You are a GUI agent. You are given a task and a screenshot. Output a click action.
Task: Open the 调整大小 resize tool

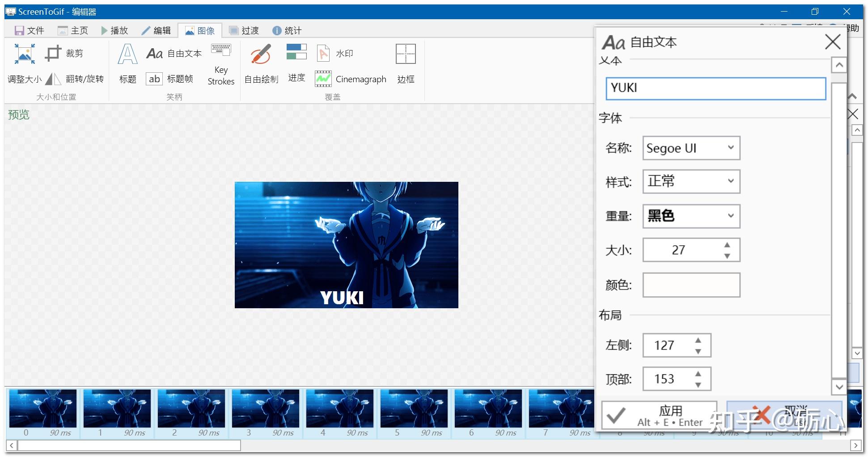point(24,65)
